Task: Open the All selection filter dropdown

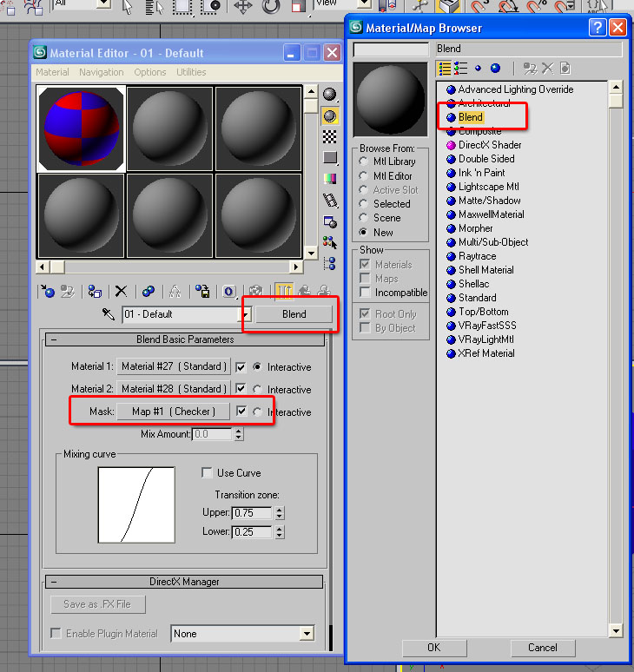Action: tap(103, 3)
